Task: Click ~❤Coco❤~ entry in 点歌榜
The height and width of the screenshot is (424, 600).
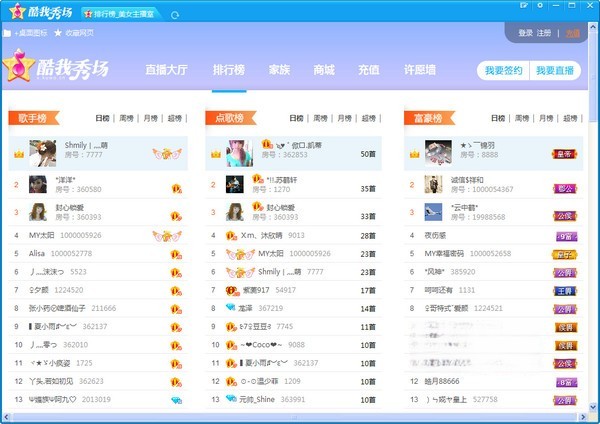Action: point(261,345)
